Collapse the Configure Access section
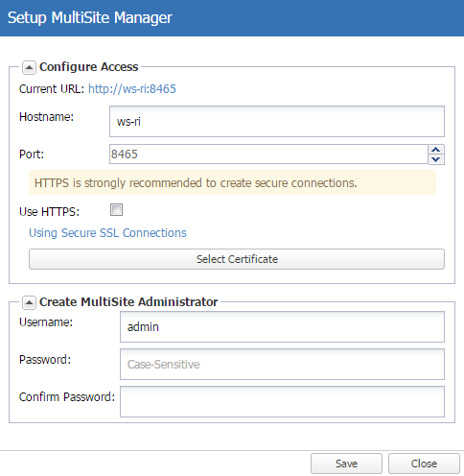The height and width of the screenshot is (476, 464). 29,68
